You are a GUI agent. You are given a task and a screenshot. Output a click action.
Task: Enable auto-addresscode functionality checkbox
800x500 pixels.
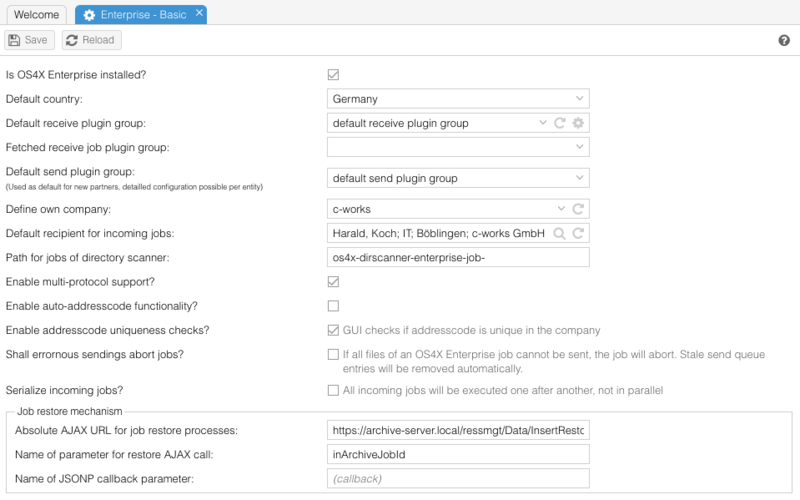(333, 306)
